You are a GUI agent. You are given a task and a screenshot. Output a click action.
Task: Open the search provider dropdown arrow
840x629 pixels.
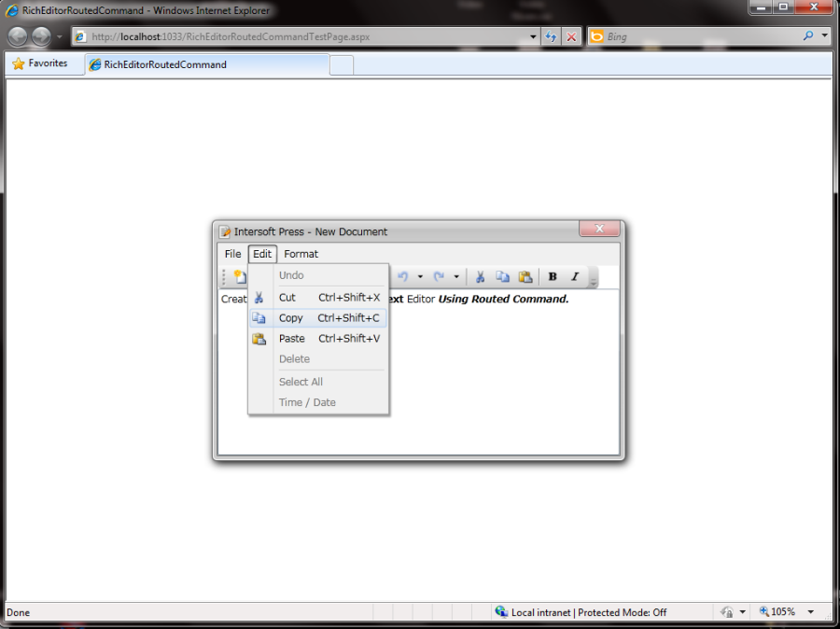click(x=824, y=35)
